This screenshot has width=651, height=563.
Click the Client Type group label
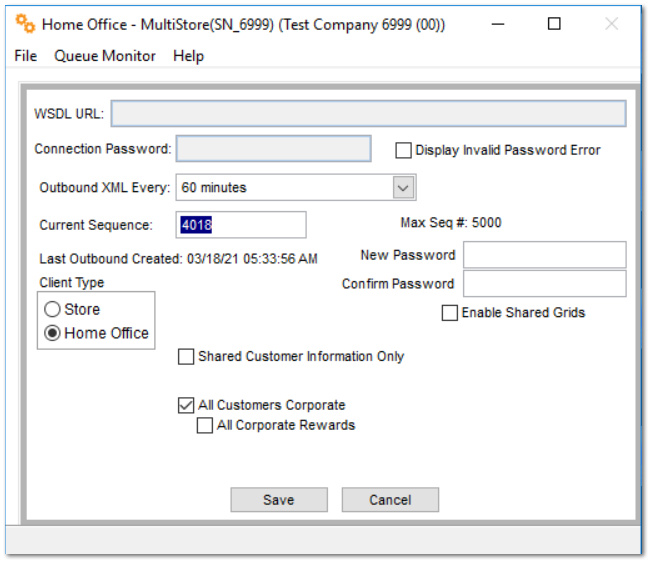click(72, 282)
